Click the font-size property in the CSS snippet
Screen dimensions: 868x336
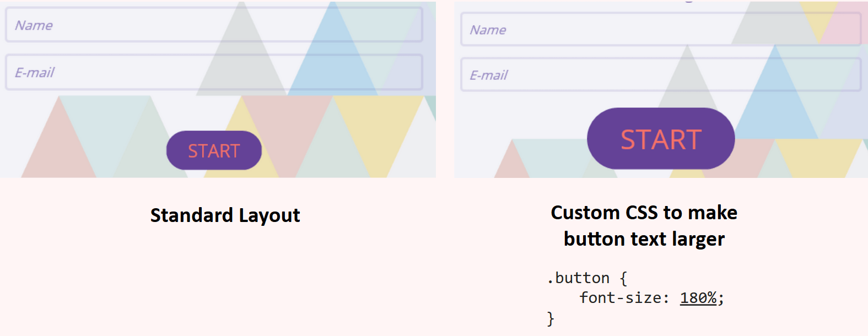coord(621,298)
